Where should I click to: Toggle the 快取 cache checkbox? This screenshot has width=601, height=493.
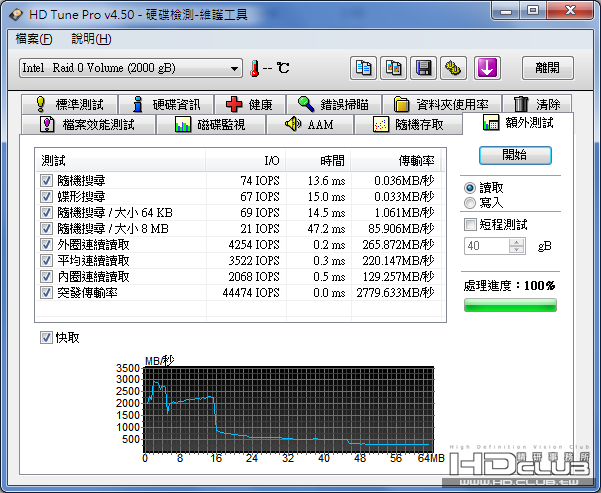coord(46,338)
